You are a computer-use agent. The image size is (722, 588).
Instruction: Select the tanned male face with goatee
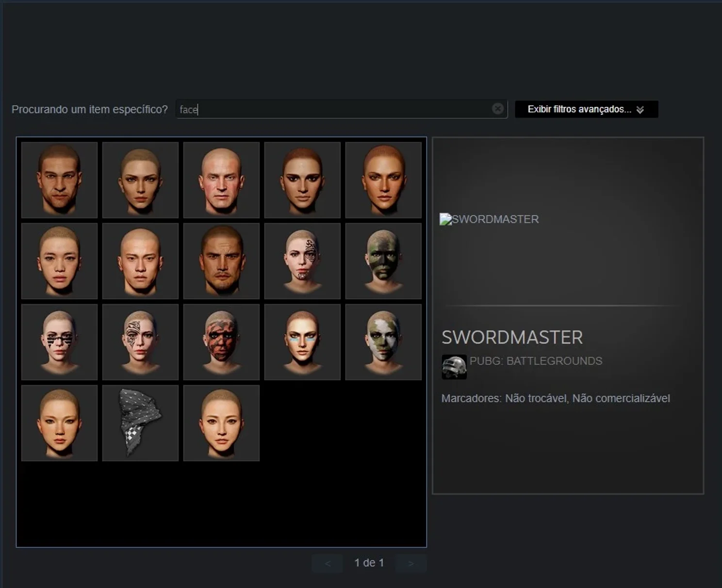click(221, 261)
